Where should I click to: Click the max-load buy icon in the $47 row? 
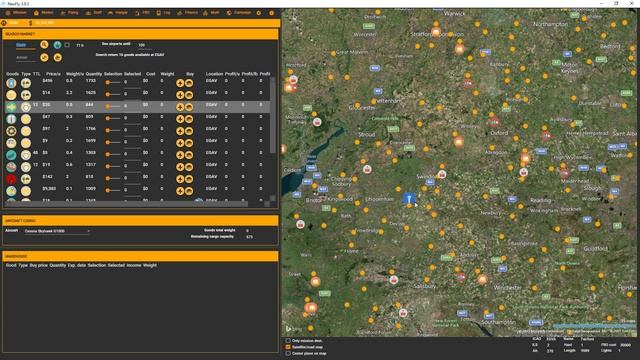click(x=189, y=119)
